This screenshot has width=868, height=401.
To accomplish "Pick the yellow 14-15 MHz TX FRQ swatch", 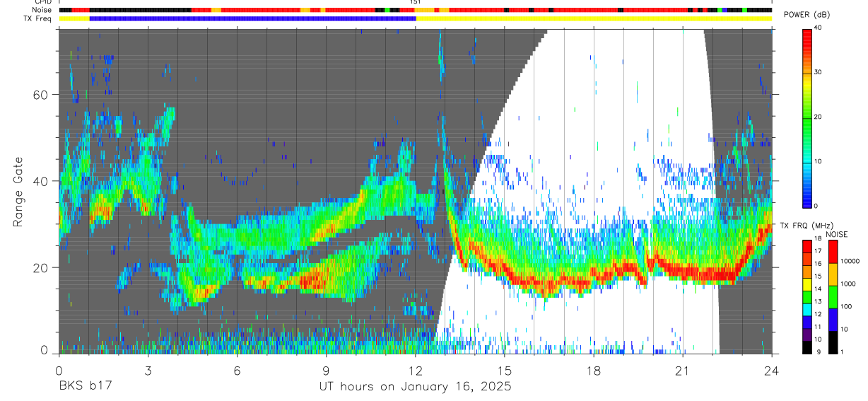I will click(807, 284).
